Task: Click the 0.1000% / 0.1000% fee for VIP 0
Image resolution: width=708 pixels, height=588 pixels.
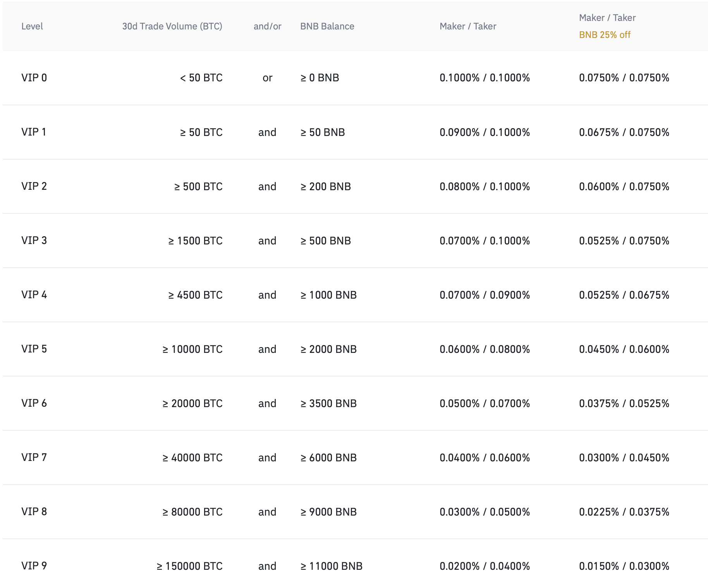Action: coord(485,78)
